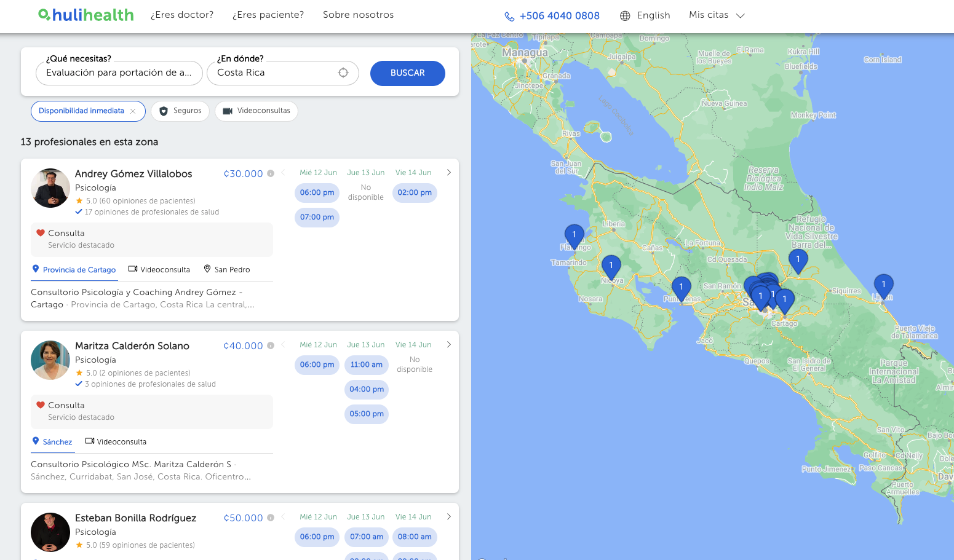Click the globe language icon
This screenshot has width=954, height=560.
point(625,16)
